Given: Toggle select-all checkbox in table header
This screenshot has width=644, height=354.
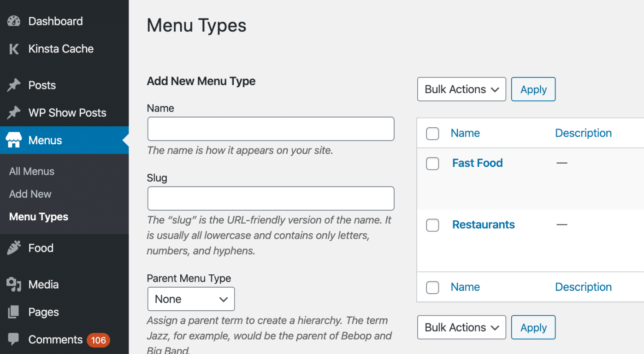Looking at the screenshot, I should click(x=432, y=134).
